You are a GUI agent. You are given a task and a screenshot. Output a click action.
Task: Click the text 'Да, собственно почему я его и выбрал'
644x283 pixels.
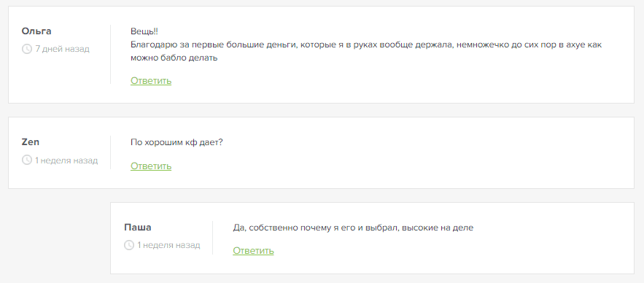[x=317, y=228]
